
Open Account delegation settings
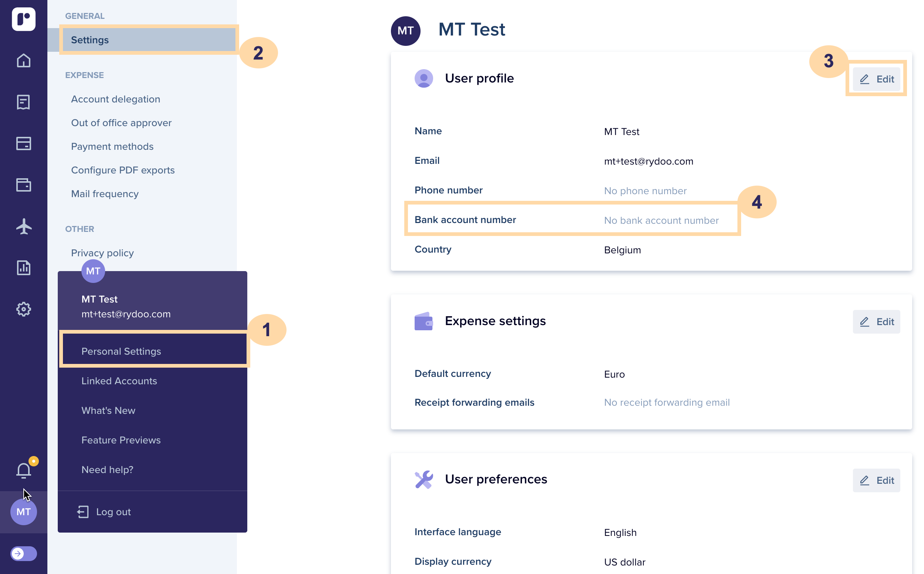tap(115, 99)
